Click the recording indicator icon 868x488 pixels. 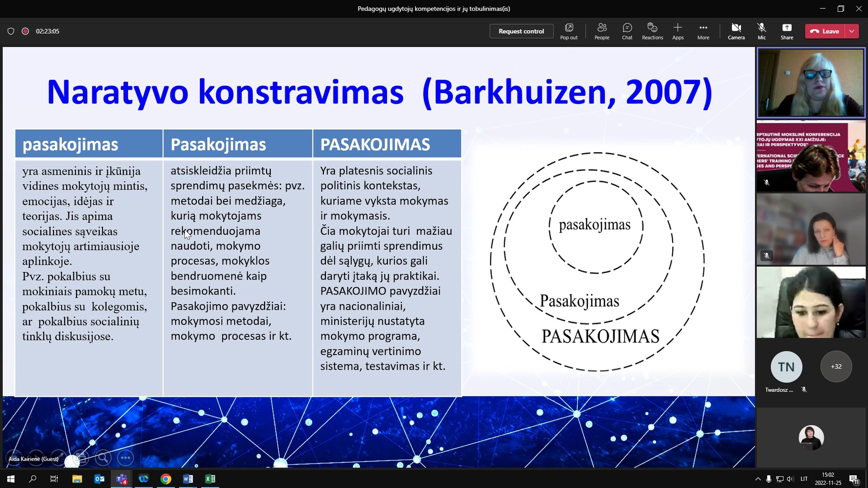[x=25, y=31]
